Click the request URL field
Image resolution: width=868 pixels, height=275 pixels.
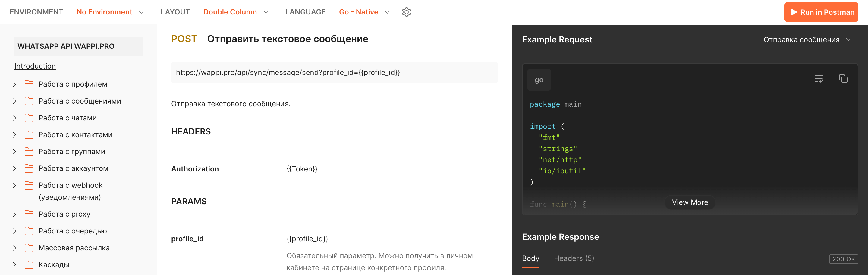coord(334,72)
